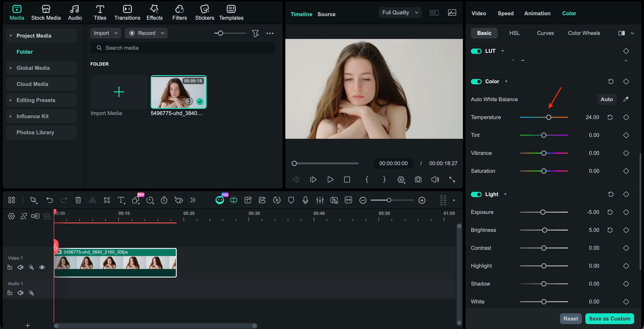The image size is (644, 329).
Task: Click the snapshot camera icon in preview
Action: click(418, 179)
